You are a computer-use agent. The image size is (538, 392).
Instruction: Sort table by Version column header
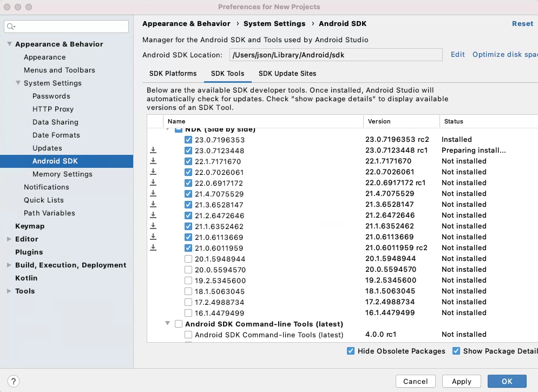pos(401,121)
